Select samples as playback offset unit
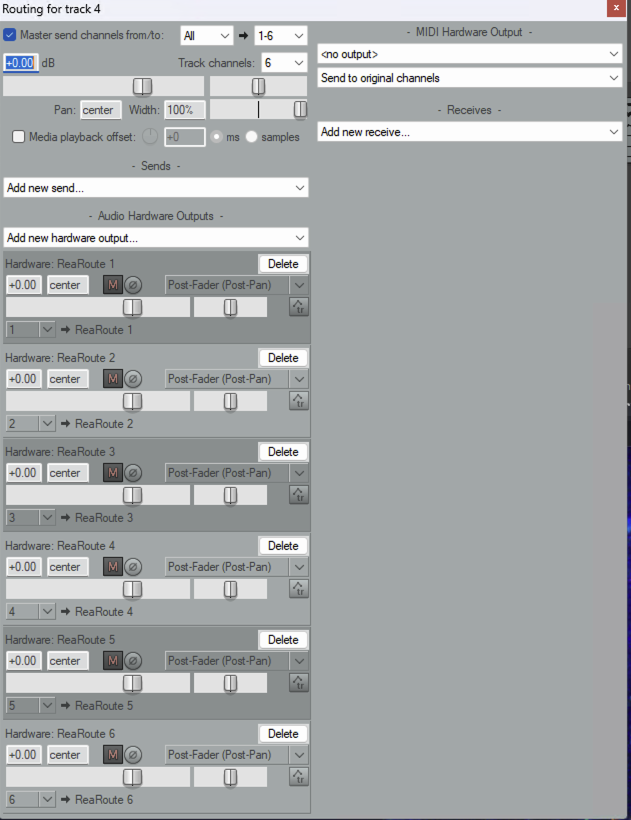The height and width of the screenshot is (820, 631). click(x=251, y=137)
